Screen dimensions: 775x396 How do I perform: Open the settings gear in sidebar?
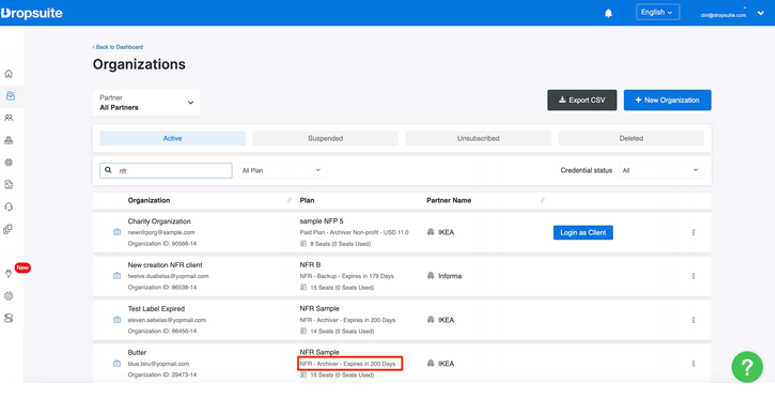click(8, 296)
